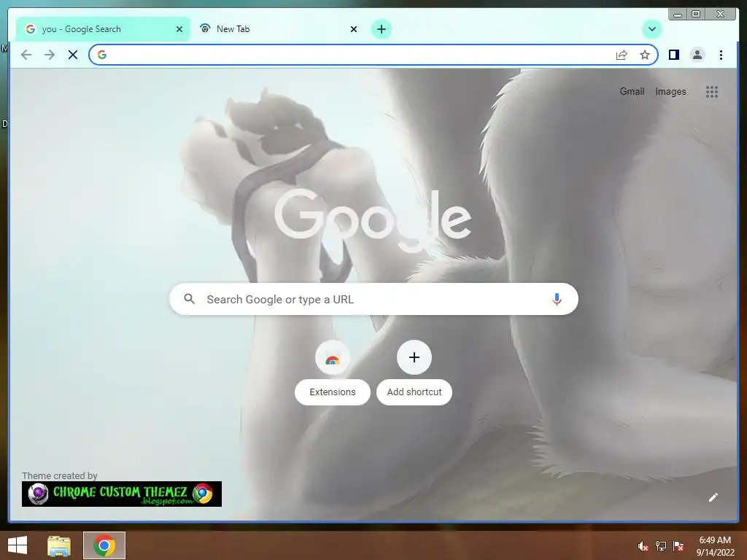Click the Chrome taskbar icon
The height and width of the screenshot is (560, 747).
104,545
